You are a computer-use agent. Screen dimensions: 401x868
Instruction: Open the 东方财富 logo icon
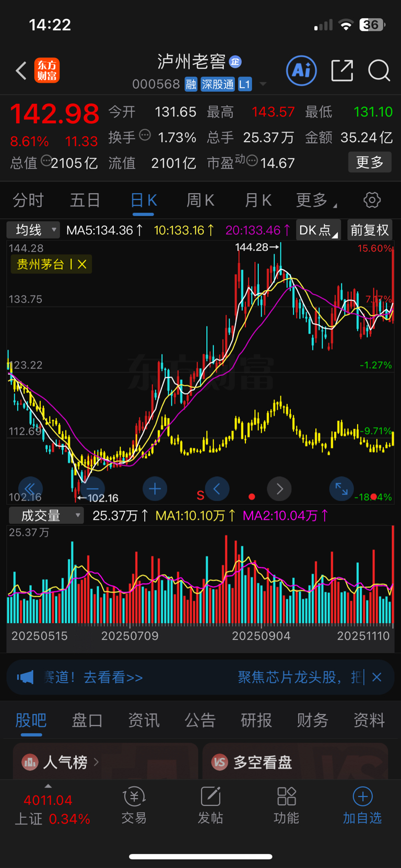point(47,70)
